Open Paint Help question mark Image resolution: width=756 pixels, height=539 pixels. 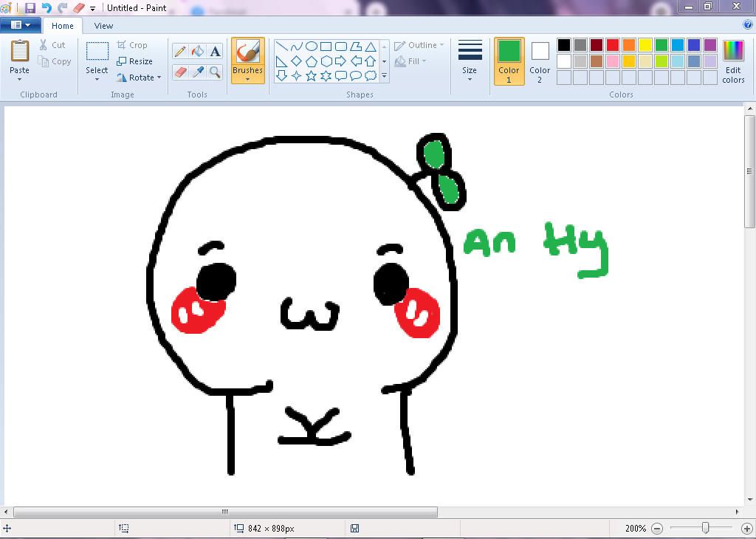click(x=748, y=25)
